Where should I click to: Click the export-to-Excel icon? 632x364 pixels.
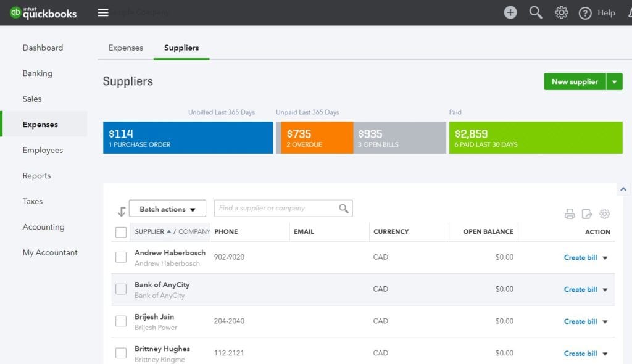tap(588, 213)
